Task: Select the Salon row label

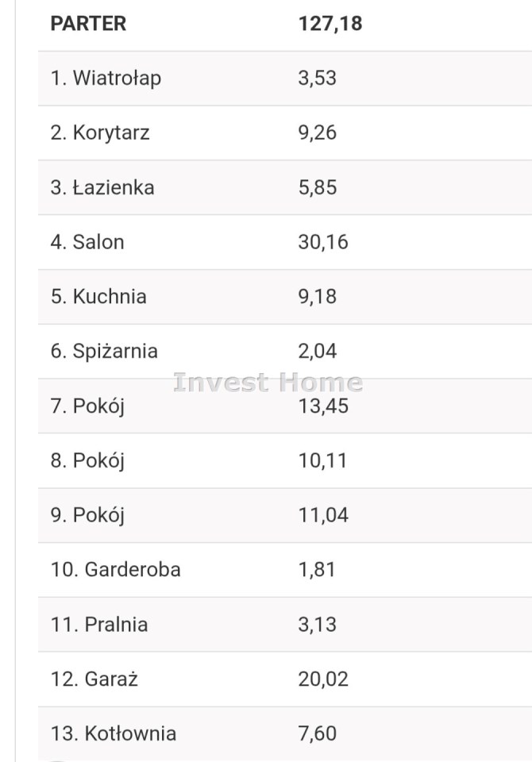Action: coord(87,242)
